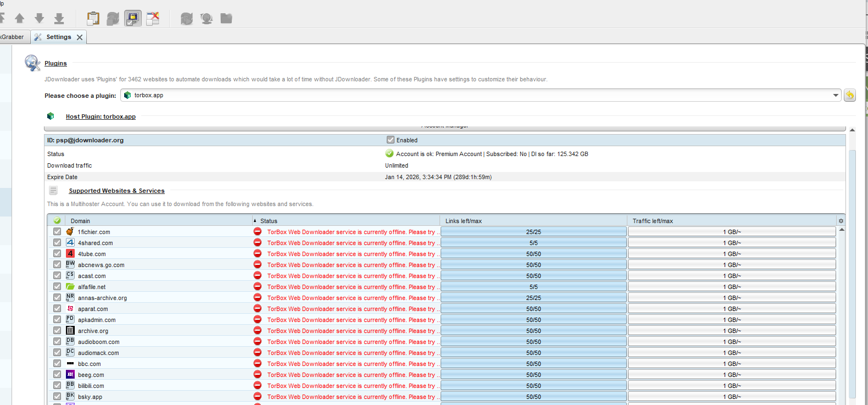The image size is (868, 405).
Task: Click red offline status icon for bbc.com
Action: 257,363
